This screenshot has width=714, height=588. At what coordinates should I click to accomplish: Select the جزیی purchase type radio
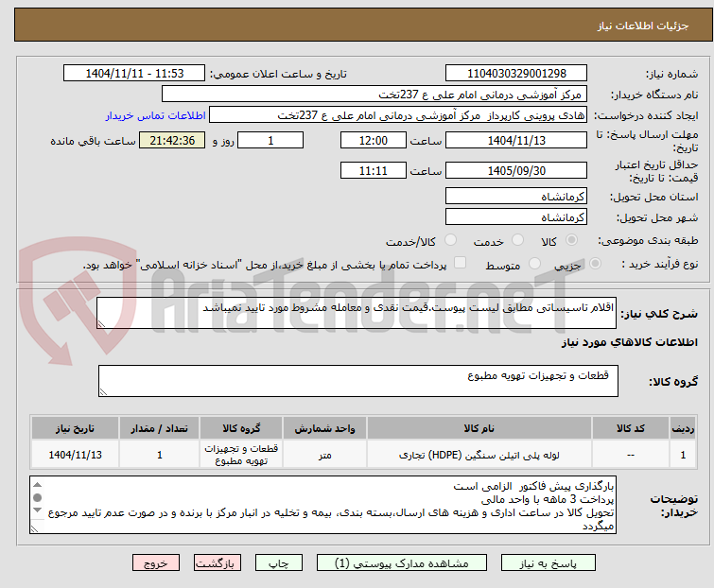[x=595, y=264]
